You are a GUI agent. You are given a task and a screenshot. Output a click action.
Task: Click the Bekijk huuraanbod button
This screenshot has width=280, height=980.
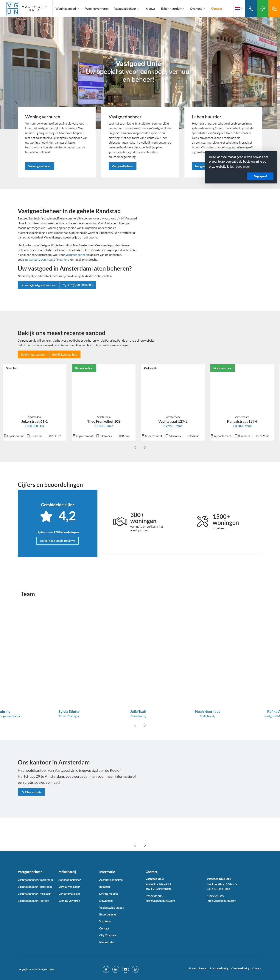(x=33, y=355)
